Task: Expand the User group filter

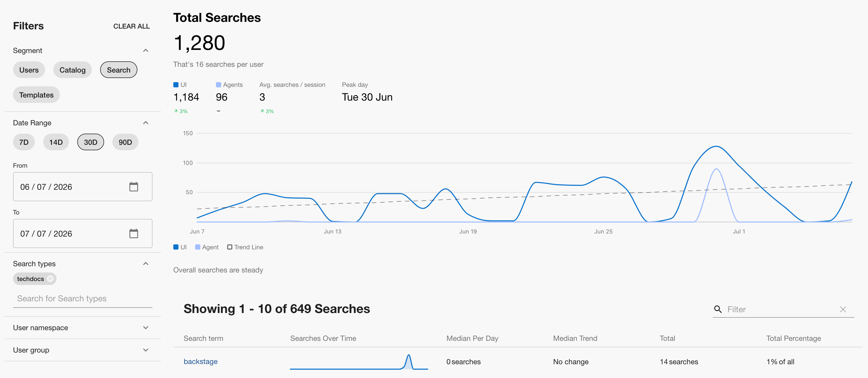Action: point(145,350)
